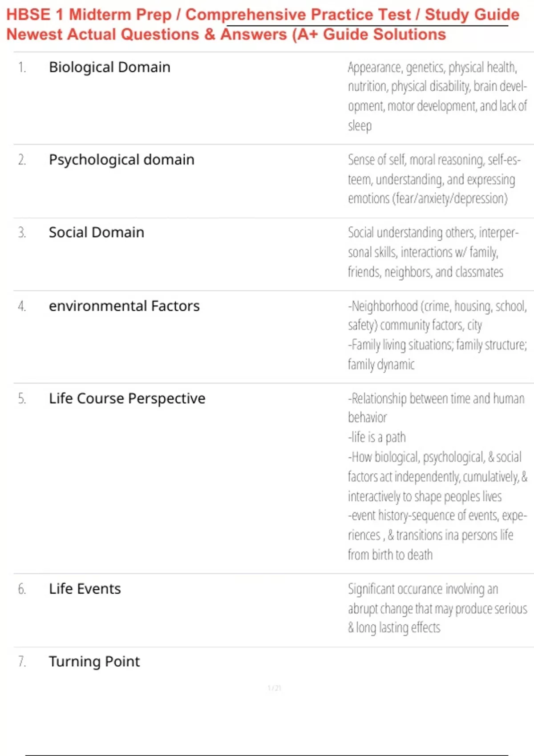This screenshot has width=534, height=756.
Task: Select the Psychological domain term
Action: (121, 160)
